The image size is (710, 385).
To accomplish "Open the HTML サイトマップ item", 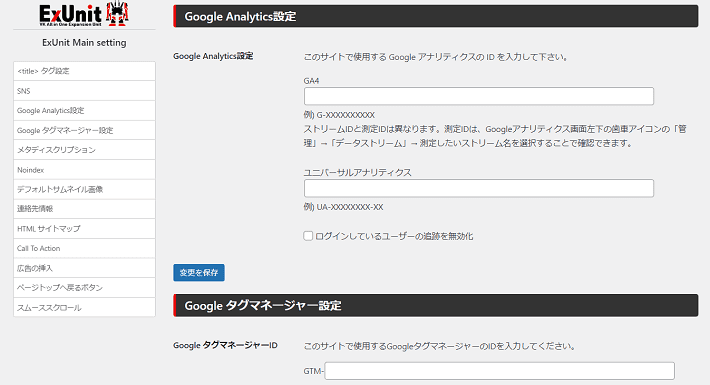I will 84,229.
